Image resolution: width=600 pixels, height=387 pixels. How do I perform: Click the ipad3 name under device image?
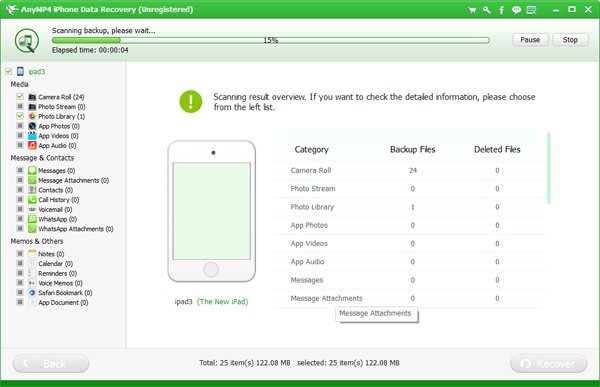coord(183,302)
